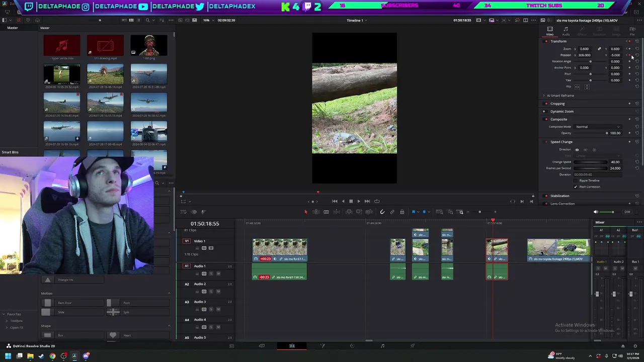
Task: Collapse the Speed Change section header
Action: (x=561, y=142)
